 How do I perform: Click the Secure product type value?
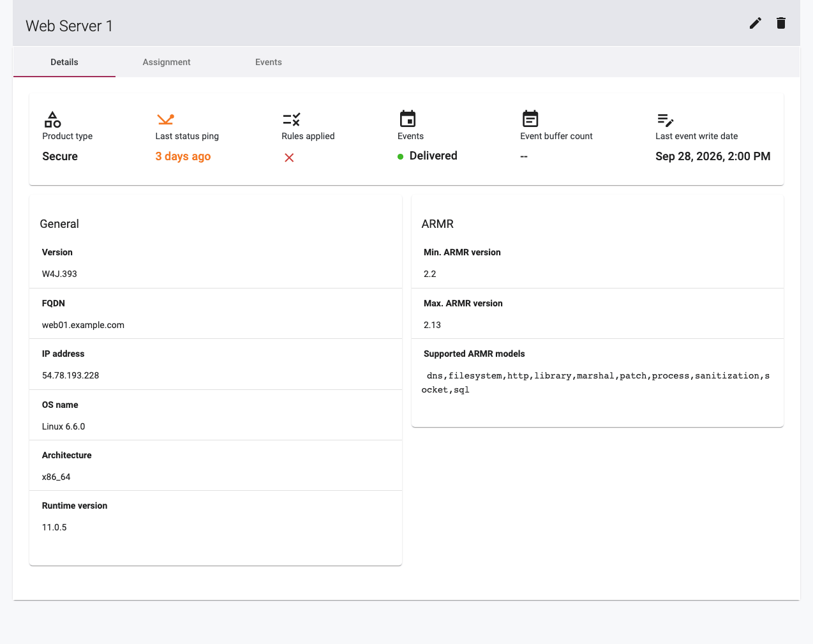pyautogui.click(x=60, y=156)
